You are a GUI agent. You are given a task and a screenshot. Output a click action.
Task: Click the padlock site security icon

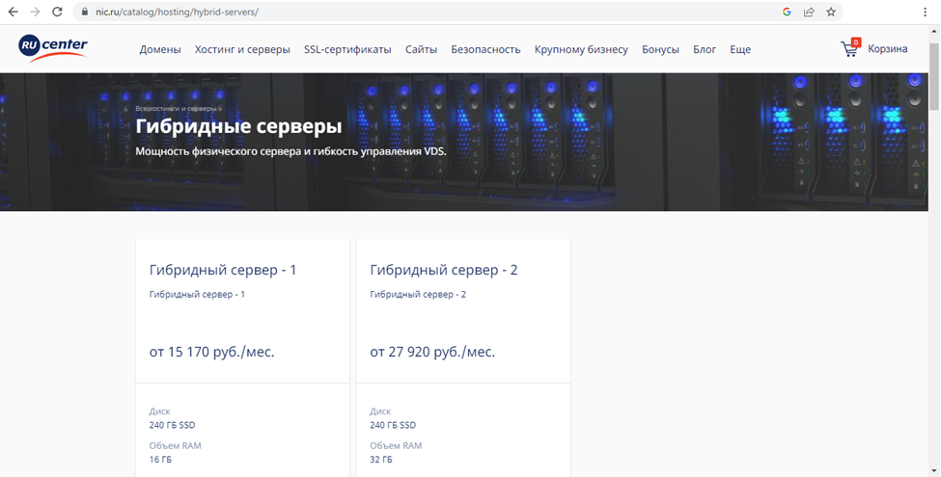86,12
